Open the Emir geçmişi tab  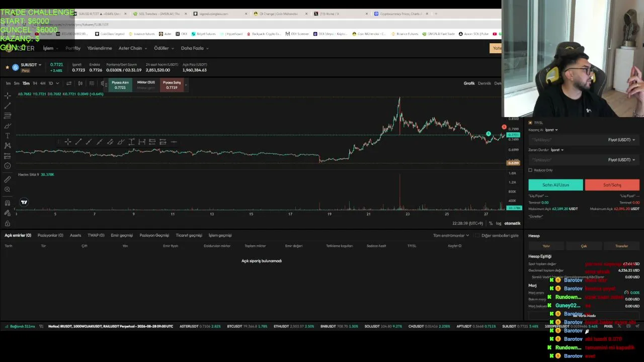click(122, 235)
